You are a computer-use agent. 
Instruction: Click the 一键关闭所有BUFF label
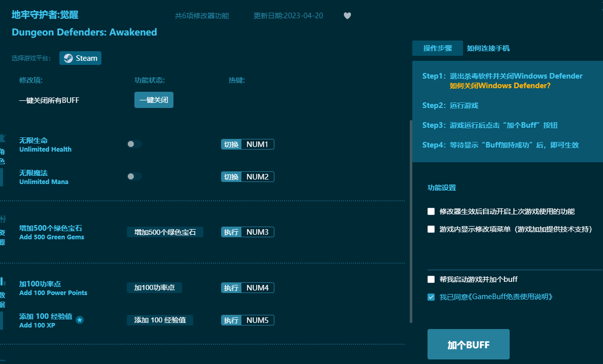[49, 100]
